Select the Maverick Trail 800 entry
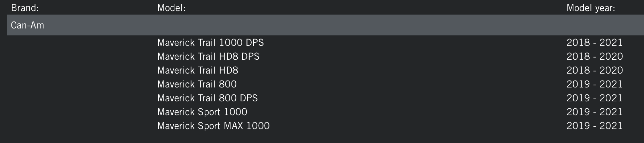644x143 pixels. (x=197, y=84)
